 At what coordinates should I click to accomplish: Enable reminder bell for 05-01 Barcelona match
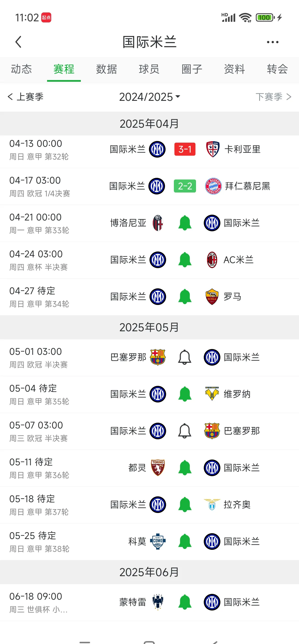coord(185,357)
